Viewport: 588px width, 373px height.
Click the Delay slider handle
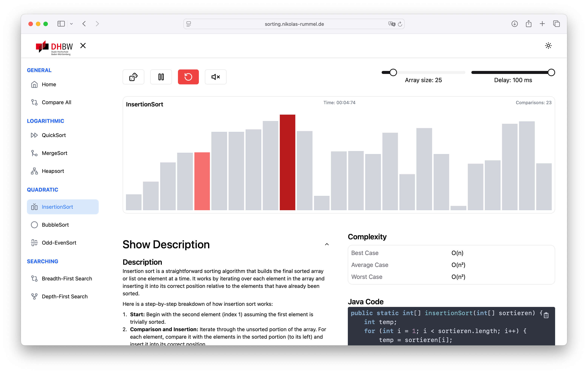[551, 72]
